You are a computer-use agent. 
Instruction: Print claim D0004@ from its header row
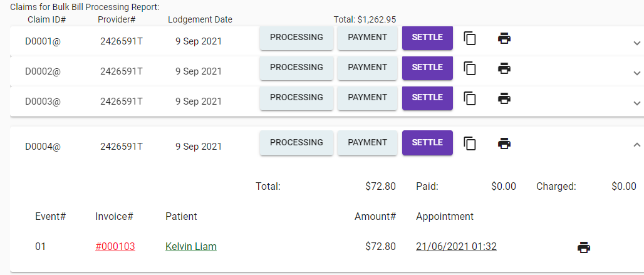coord(504,143)
